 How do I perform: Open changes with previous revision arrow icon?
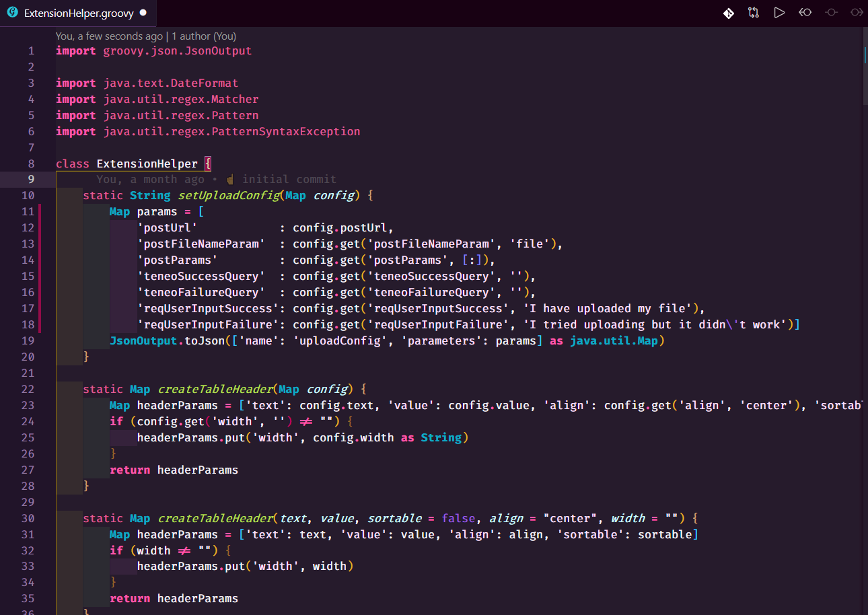point(805,13)
